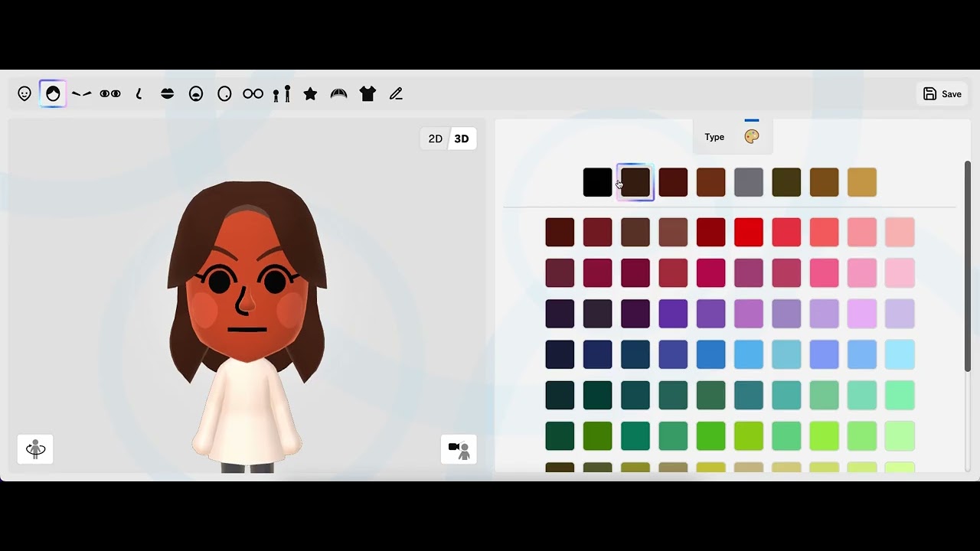Save the character
The image size is (980, 551).
click(942, 93)
